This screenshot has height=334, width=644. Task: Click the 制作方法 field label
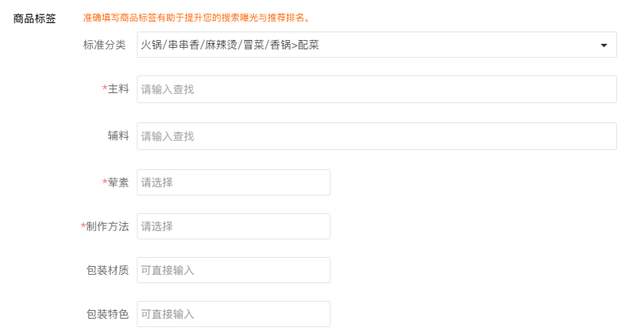(x=108, y=226)
